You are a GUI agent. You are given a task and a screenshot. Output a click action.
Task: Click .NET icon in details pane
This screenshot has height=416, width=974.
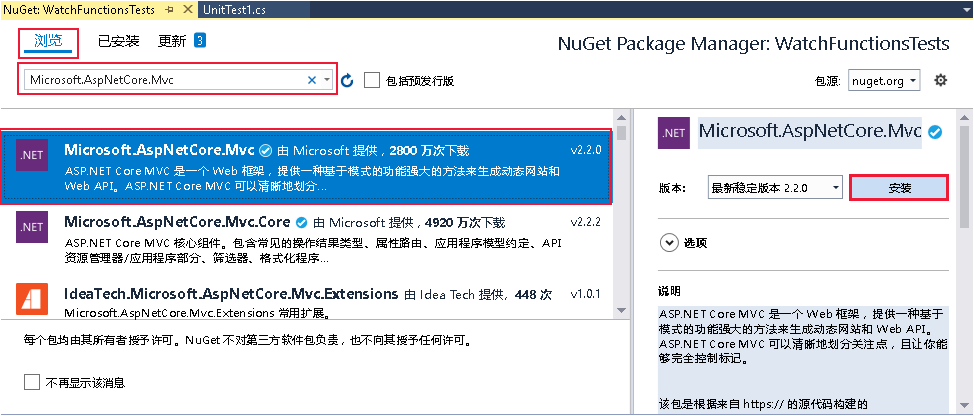pos(674,133)
